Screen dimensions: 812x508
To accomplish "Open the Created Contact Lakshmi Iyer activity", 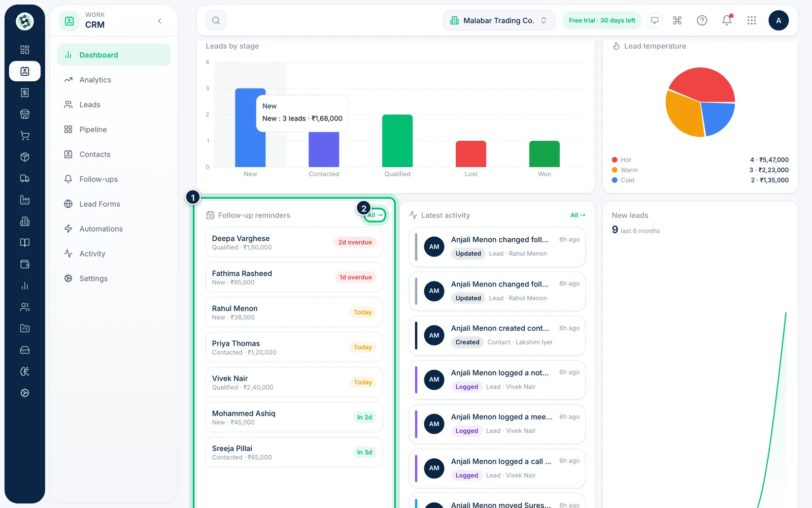I will pyautogui.click(x=497, y=335).
